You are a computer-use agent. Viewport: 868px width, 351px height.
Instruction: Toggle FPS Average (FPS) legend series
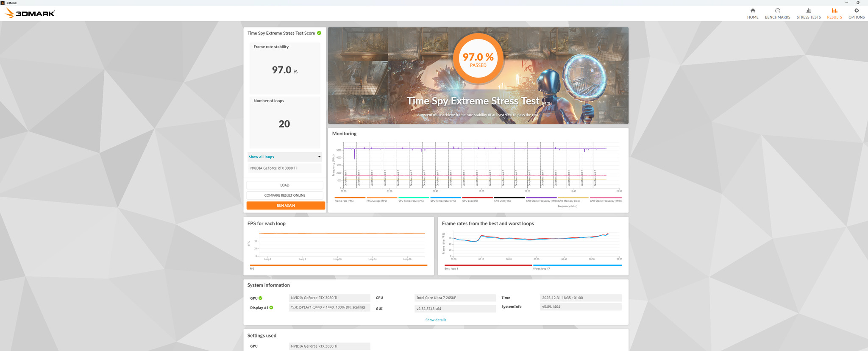click(381, 199)
